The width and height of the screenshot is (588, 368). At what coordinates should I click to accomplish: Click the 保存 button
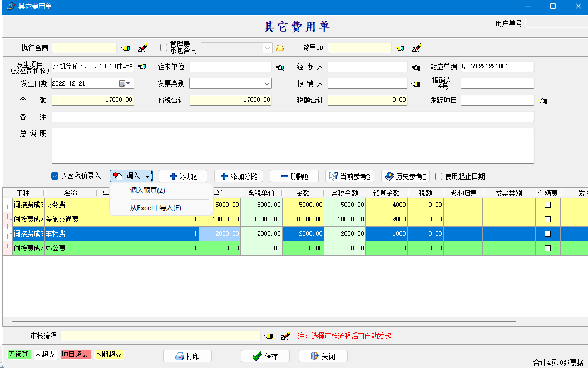(265, 356)
